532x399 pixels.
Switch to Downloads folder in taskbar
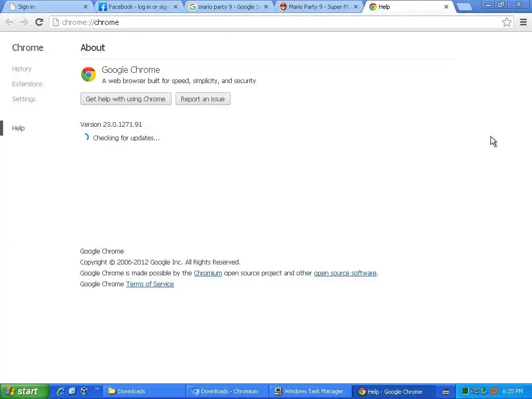(x=144, y=392)
